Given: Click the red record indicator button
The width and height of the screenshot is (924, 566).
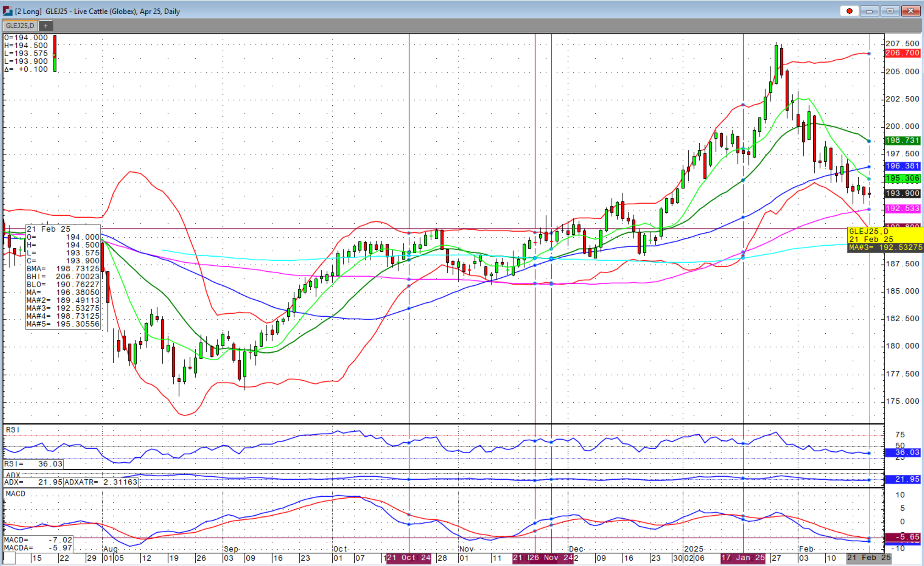Looking at the screenshot, I should coord(849,11).
